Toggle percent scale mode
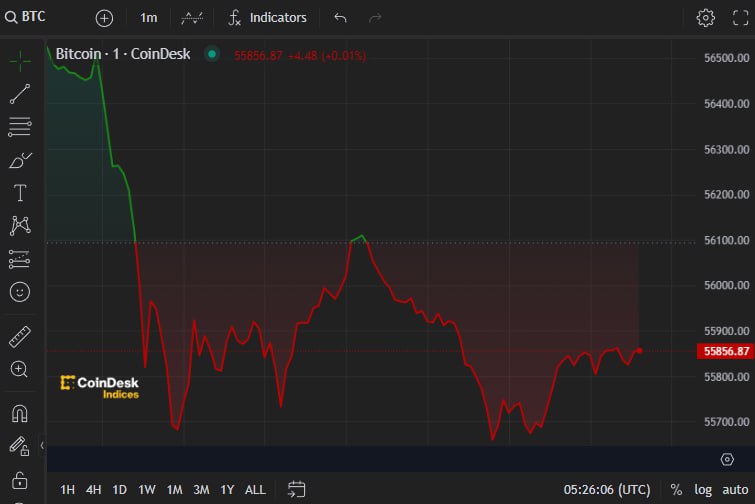The image size is (755, 504). point(676,490)
